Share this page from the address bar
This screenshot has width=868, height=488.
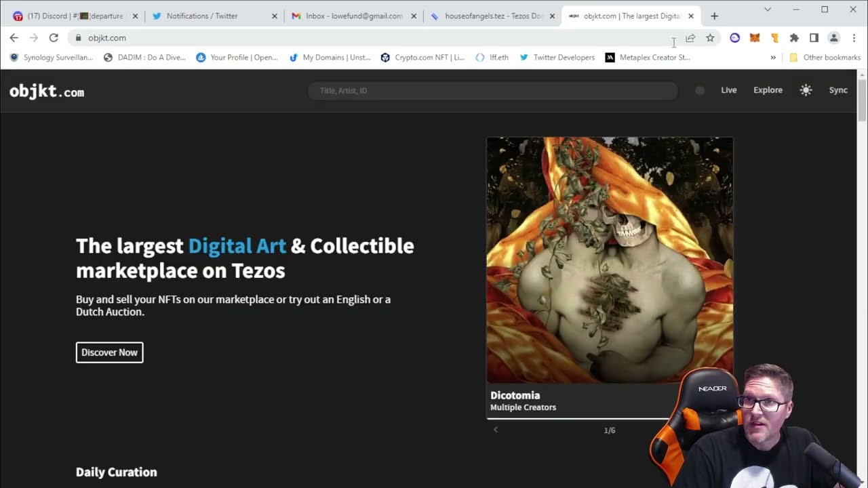690,38
